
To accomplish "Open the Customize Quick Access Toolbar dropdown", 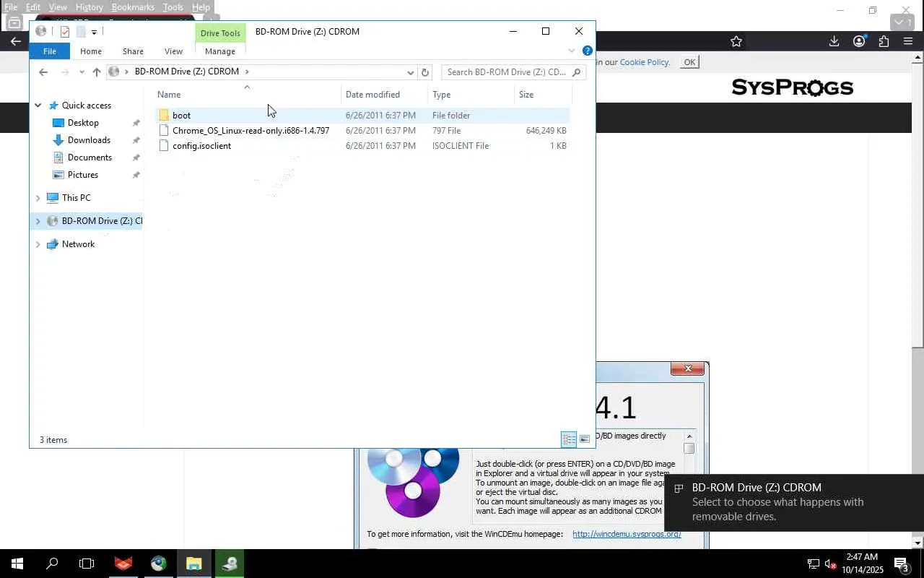I will (94, 32).
